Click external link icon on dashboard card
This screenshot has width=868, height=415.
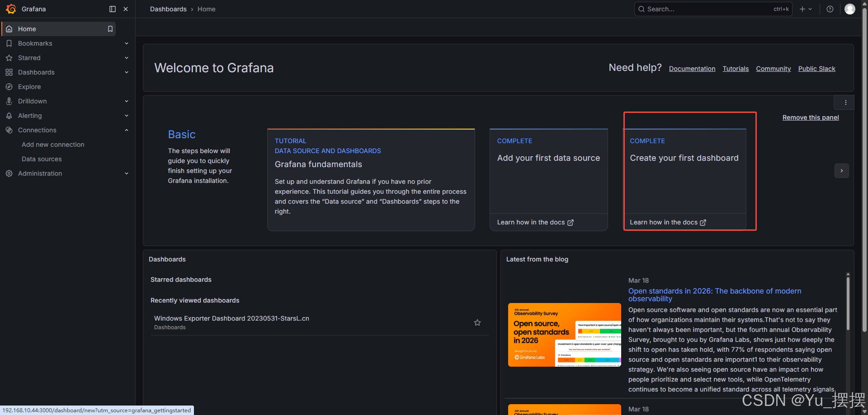tap(703, 223)
